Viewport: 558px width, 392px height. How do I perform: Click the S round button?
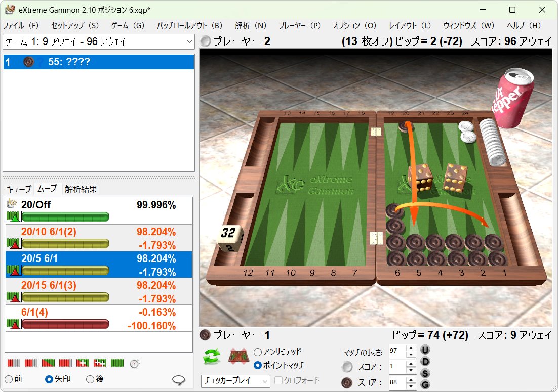click(425, 373)
